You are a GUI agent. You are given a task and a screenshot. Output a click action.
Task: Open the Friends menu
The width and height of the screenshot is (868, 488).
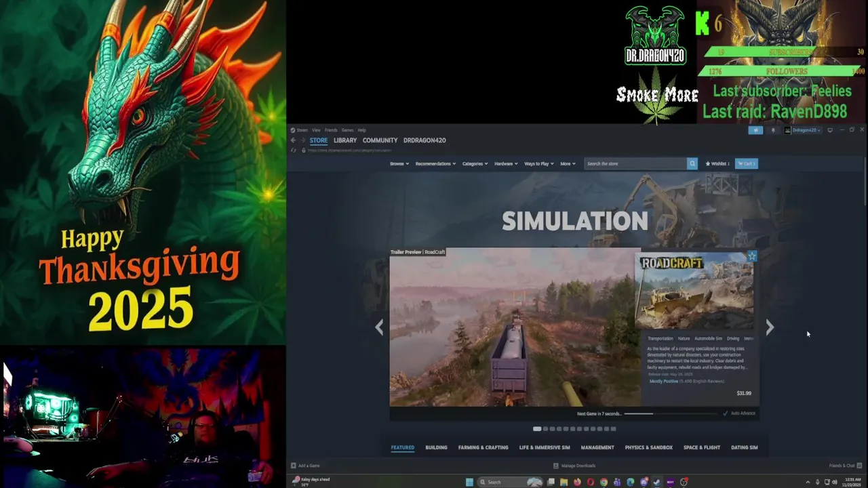pyautogui.click(x=331, y=130)
